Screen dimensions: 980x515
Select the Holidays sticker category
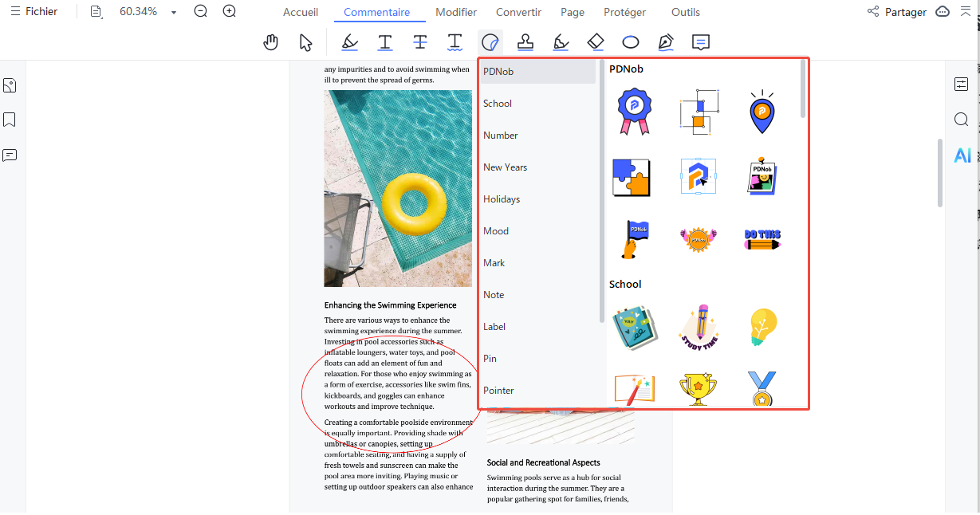point(502,199)
